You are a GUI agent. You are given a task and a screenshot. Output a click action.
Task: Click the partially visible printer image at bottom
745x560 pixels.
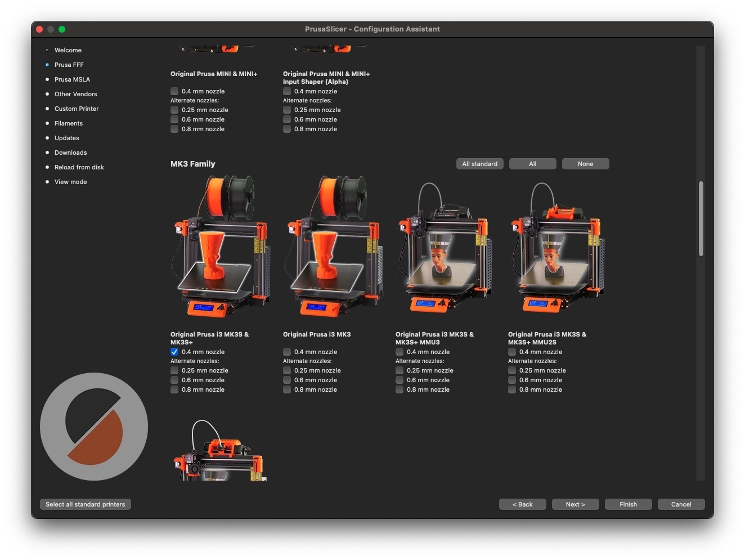pos(220,450)
